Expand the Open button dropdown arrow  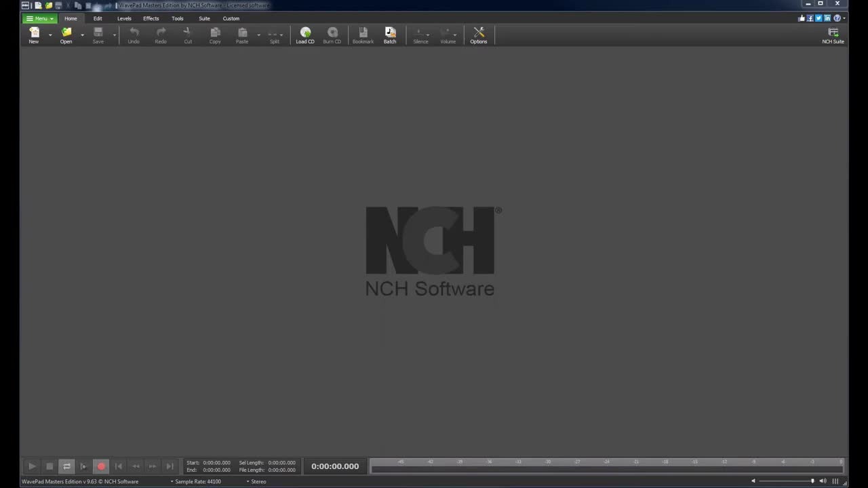(82, 35)
